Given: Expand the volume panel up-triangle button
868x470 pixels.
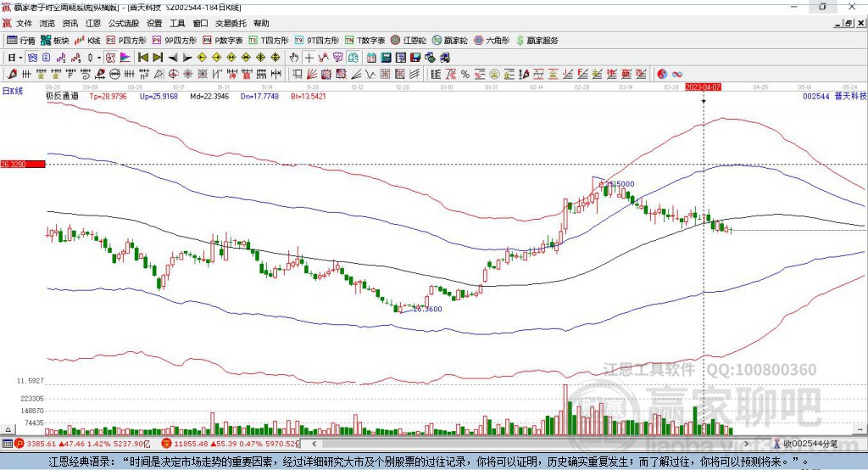Looking at the screenshot, I should point(8,429).
